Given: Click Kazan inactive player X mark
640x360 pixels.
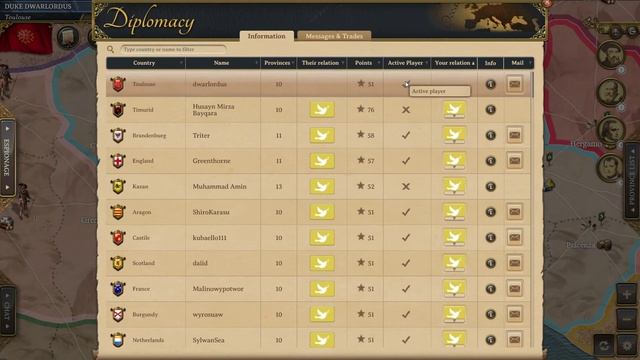Looking at the screenshot, I should click(406, 187).
